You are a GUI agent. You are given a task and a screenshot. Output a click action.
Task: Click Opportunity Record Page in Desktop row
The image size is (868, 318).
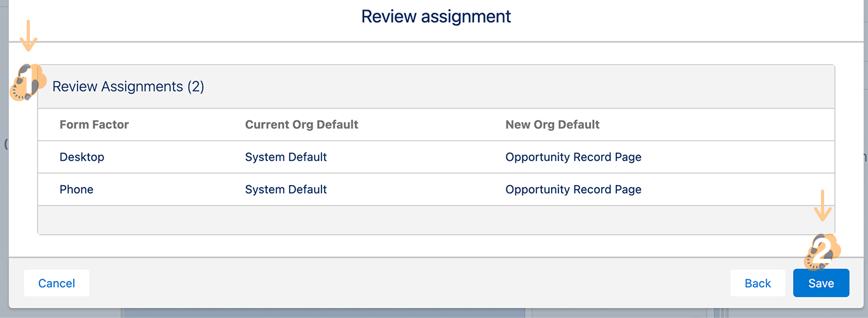click(573, 157)
